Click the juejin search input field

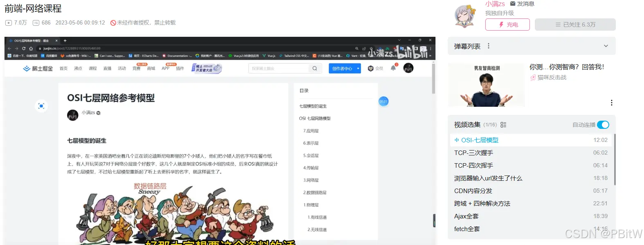click(x=279, y=68)
